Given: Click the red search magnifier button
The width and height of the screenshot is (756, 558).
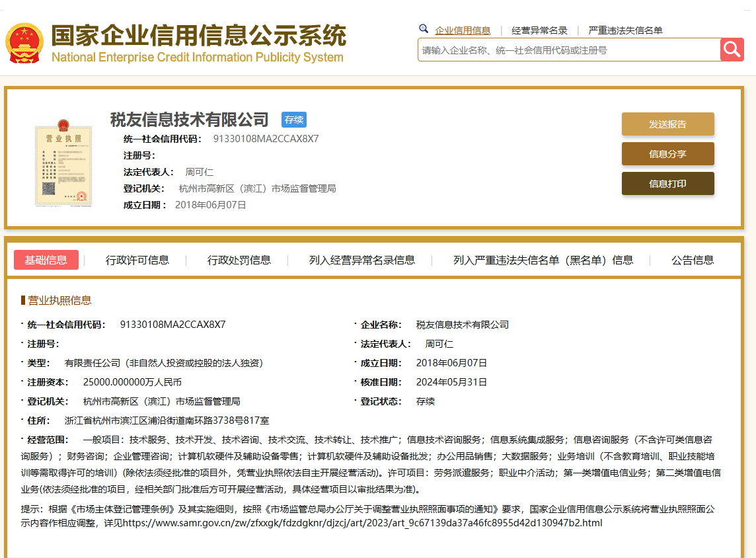Looking at the screenshot, I should pyautogui.click(x=732, y=50).
